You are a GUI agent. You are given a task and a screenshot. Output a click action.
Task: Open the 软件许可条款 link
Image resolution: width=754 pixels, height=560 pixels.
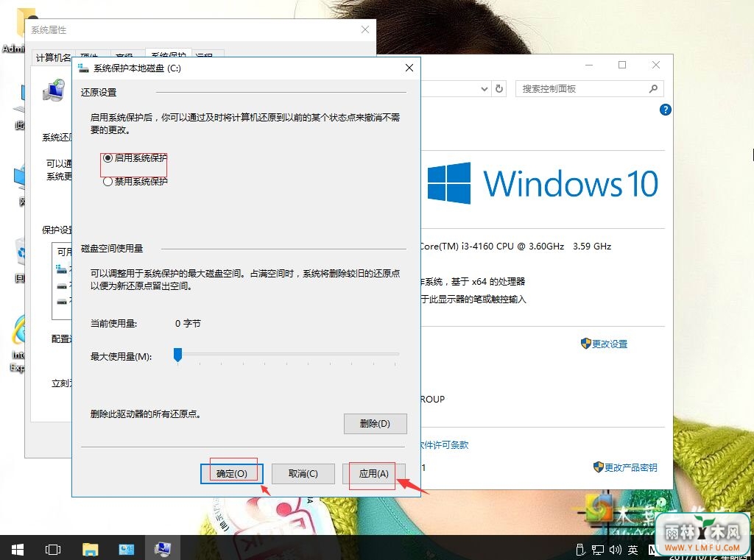pyautogui.click(x=445, y=445)
